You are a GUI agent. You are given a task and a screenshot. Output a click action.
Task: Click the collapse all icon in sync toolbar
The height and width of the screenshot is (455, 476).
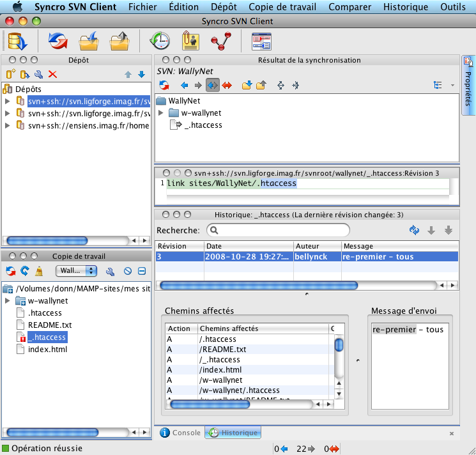(x=295, y=85)
